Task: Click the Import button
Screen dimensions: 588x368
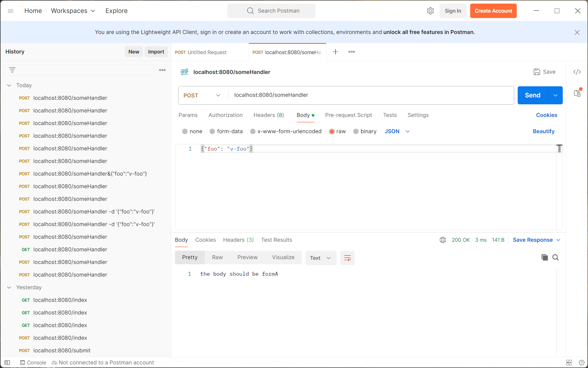Action: (x=156, y=52)
